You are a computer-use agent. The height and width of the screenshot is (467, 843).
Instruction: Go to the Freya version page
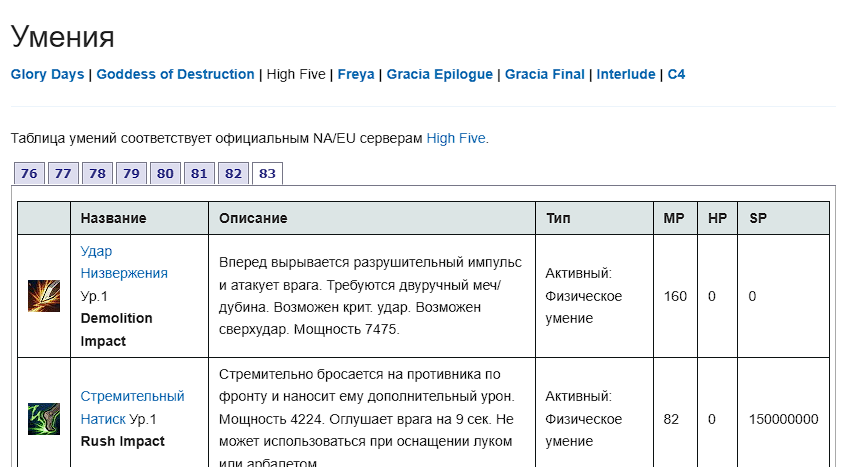click(356, 74)
